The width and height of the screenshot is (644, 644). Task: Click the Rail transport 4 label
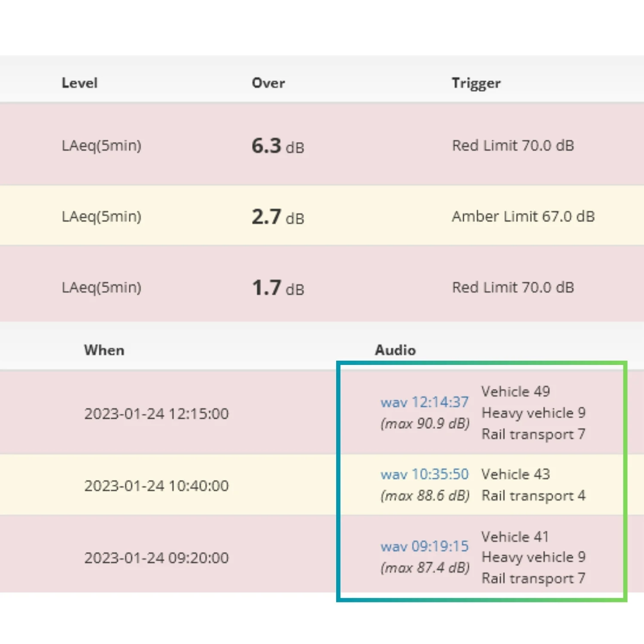point(533,496)
